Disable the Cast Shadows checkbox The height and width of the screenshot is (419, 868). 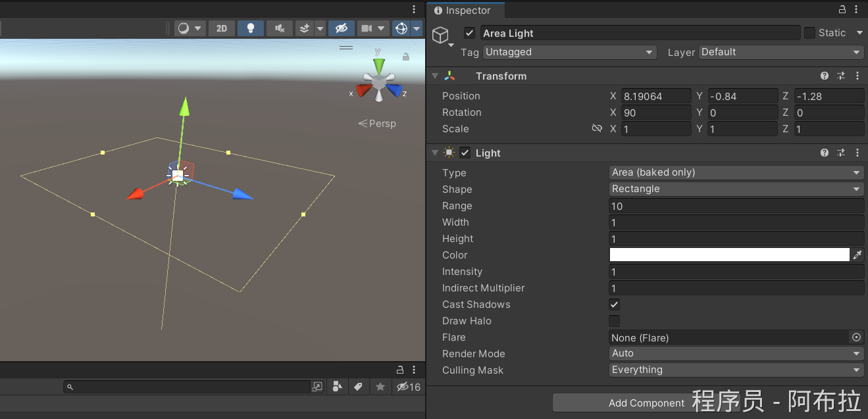(x=614, y=305)
